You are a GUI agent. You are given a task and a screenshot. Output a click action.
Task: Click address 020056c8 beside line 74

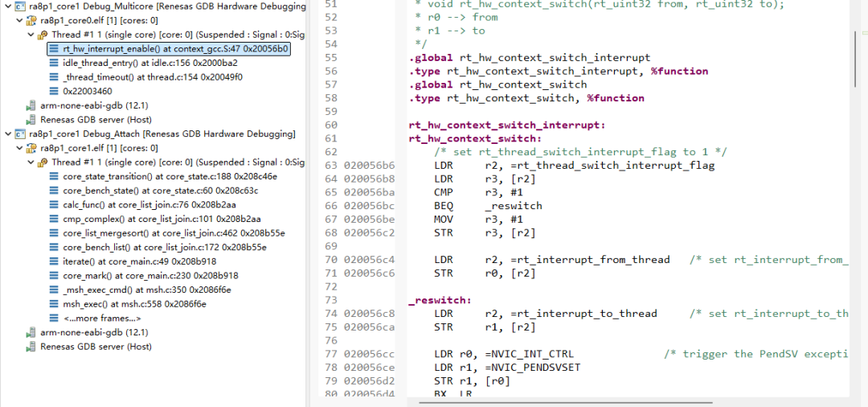click(x=370, y=314)
